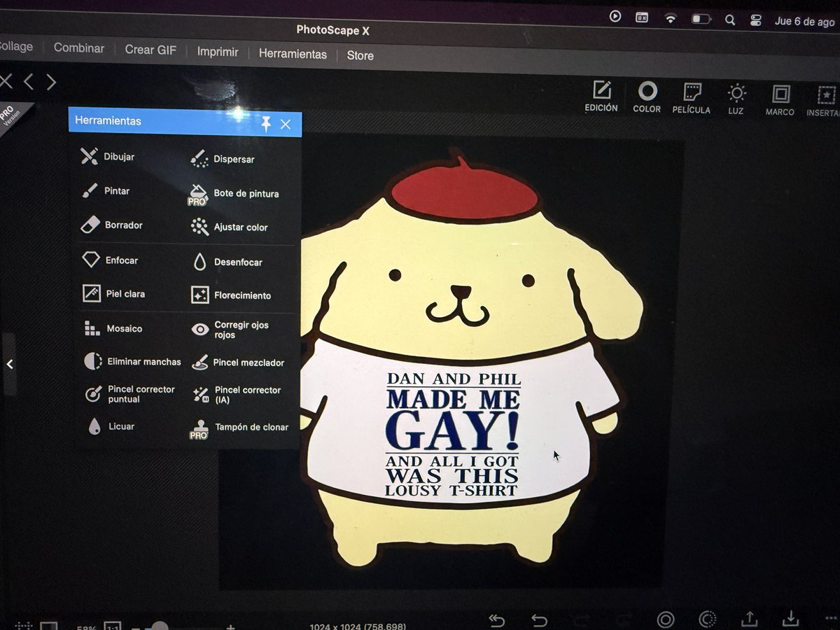Click the 1:1 actual size button
This screenshot has height=630, width=840.
[x=113, y=626]
